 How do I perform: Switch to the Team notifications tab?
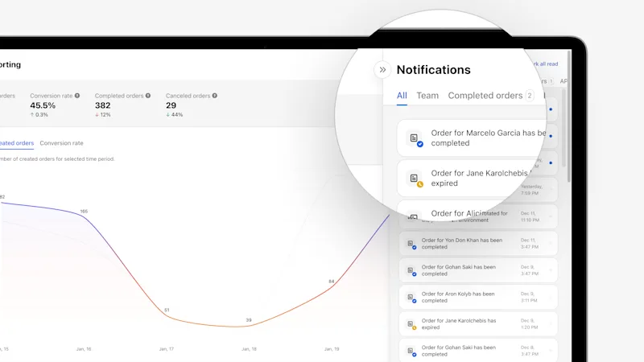(427, 96)
